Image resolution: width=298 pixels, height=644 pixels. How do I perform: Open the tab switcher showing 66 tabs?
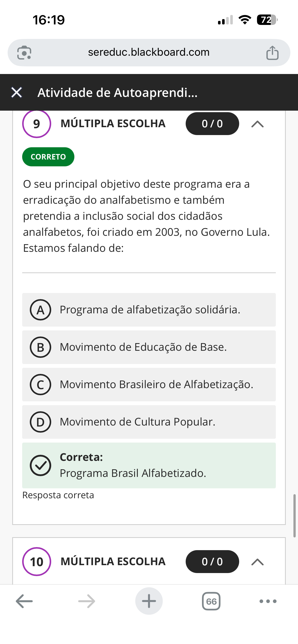tap(211, 601)
